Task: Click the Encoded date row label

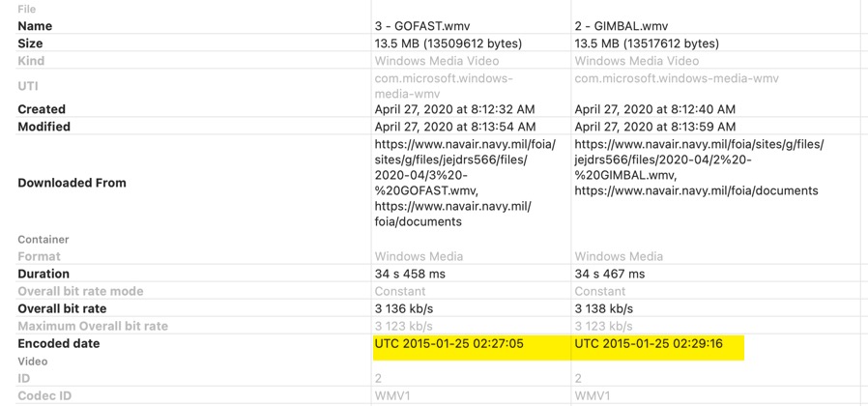Action: (x=58, y=344)
